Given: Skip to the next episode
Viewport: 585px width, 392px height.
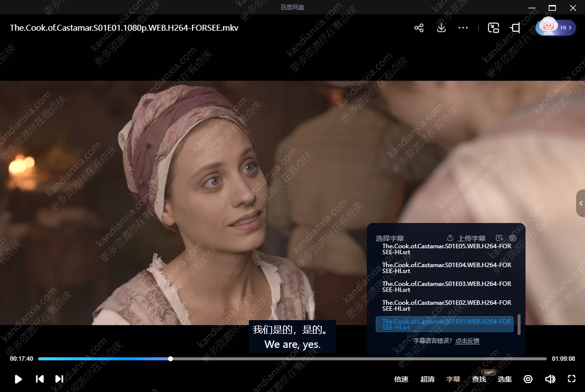Looking at the screenshot, I should (59, 379).
